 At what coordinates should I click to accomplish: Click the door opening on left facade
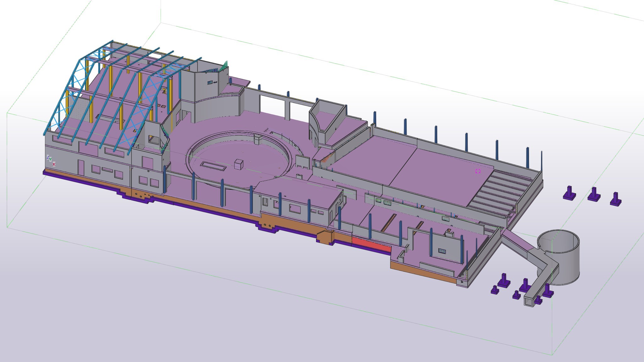pos(81,167)
